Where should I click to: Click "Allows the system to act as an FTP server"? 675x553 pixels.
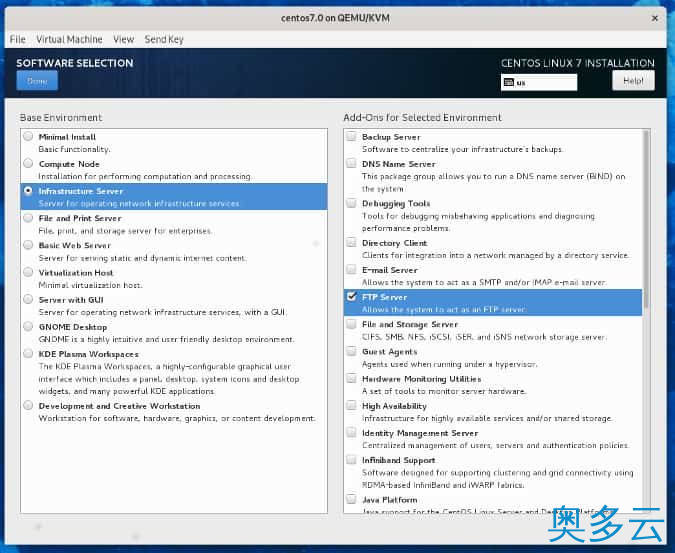tap(444, 309)
